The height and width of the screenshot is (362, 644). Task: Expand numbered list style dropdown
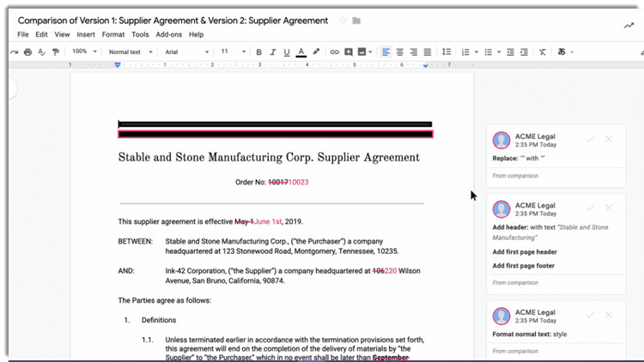476,52
